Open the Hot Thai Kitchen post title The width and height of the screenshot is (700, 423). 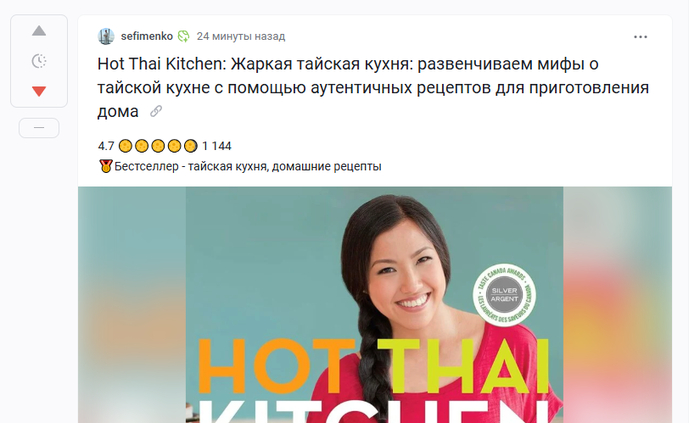pyautogui.click(x=373, y=87)
